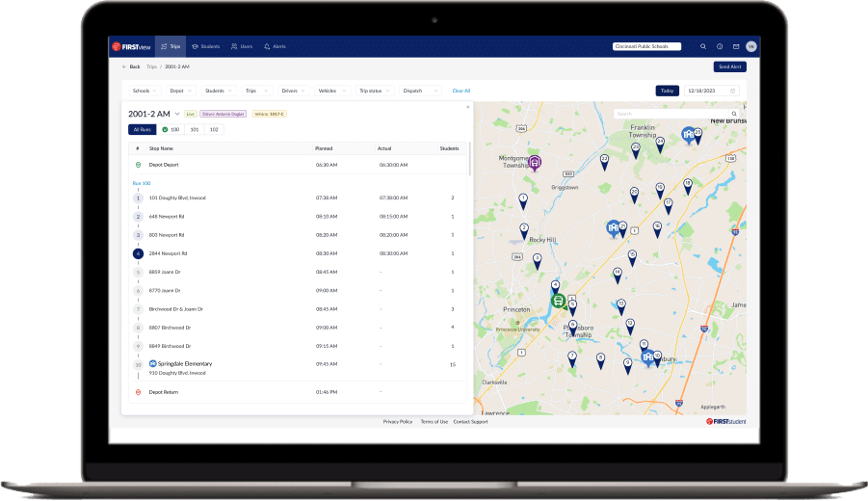Open the info icon in top bar
The image size is (868, 501).
[x=720, y=46]
